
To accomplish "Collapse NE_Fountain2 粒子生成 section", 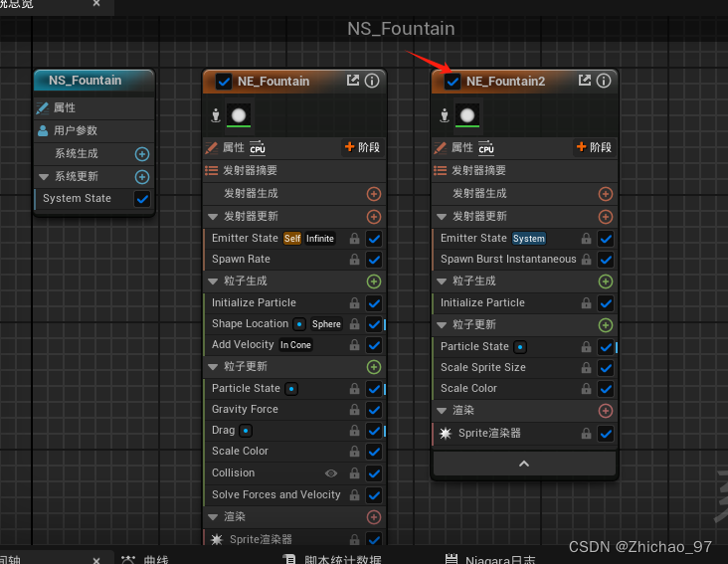I will [442, 282].
